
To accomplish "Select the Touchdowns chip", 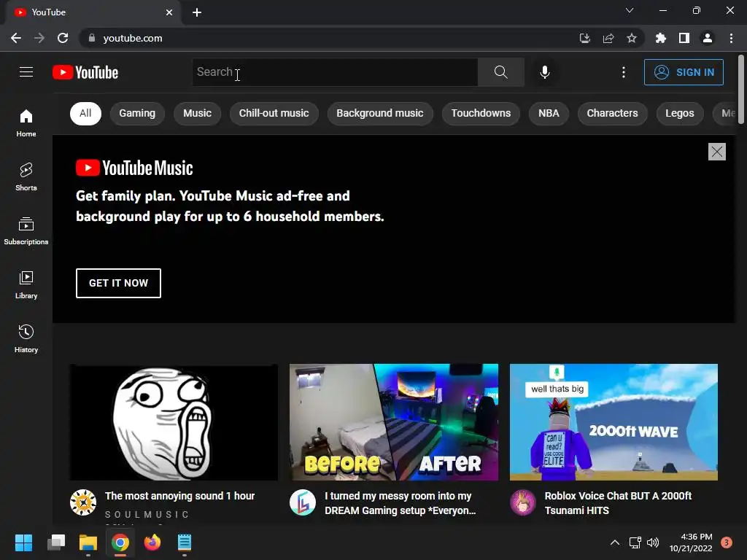I will tap(481, 113).
